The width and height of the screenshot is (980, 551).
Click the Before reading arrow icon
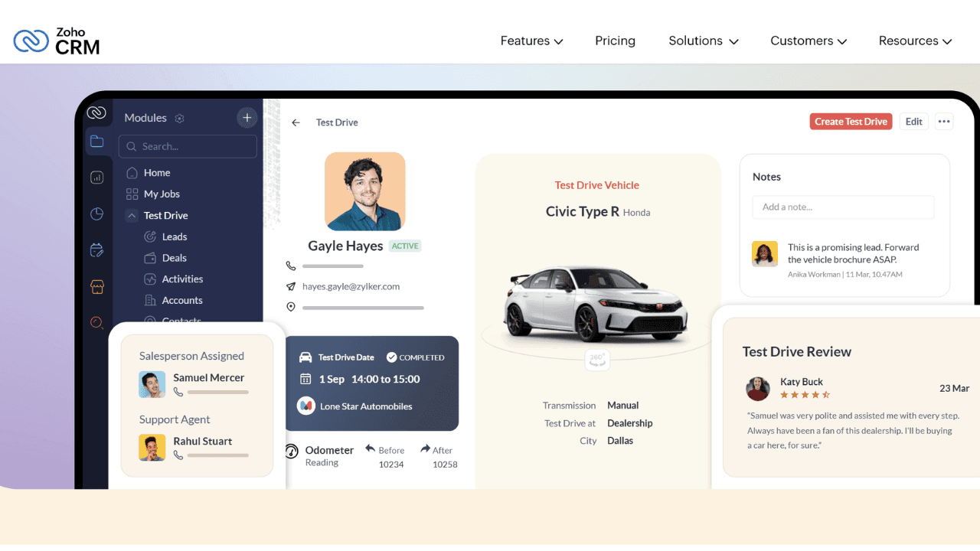[x=370, y=449]
